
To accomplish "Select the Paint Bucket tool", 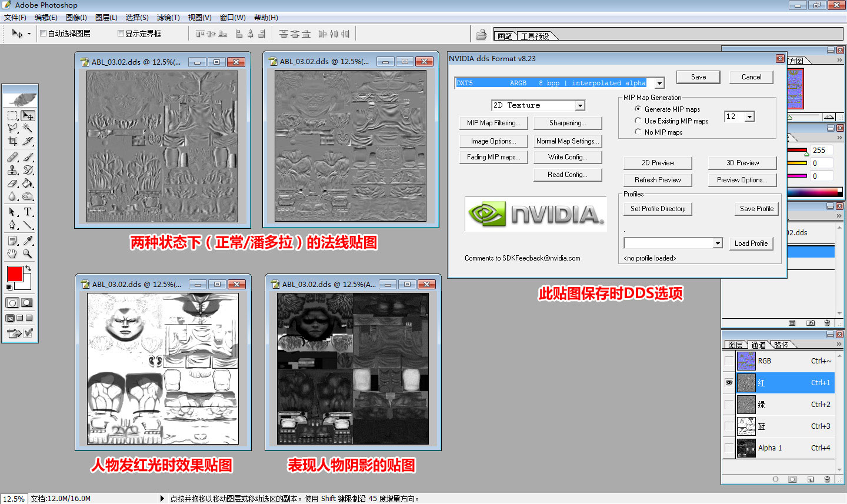I will (28, 183).
